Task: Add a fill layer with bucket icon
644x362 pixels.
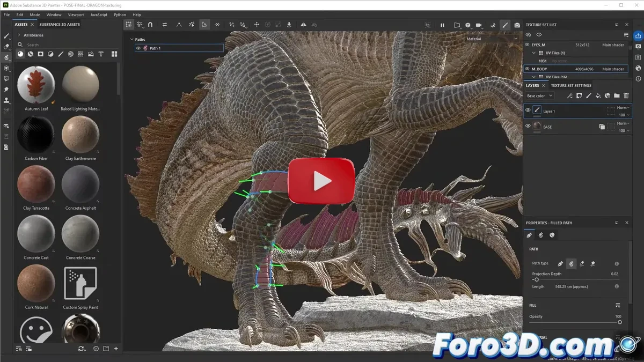Action: (598, 95)
